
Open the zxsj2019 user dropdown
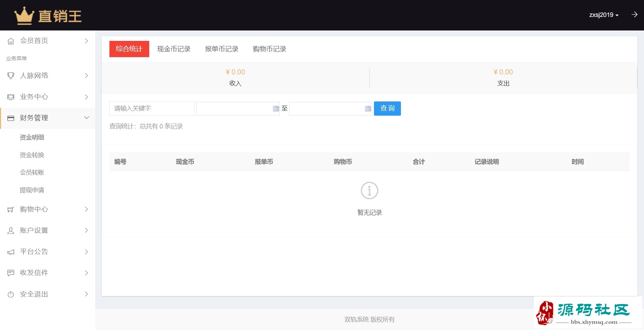[603, 15]
